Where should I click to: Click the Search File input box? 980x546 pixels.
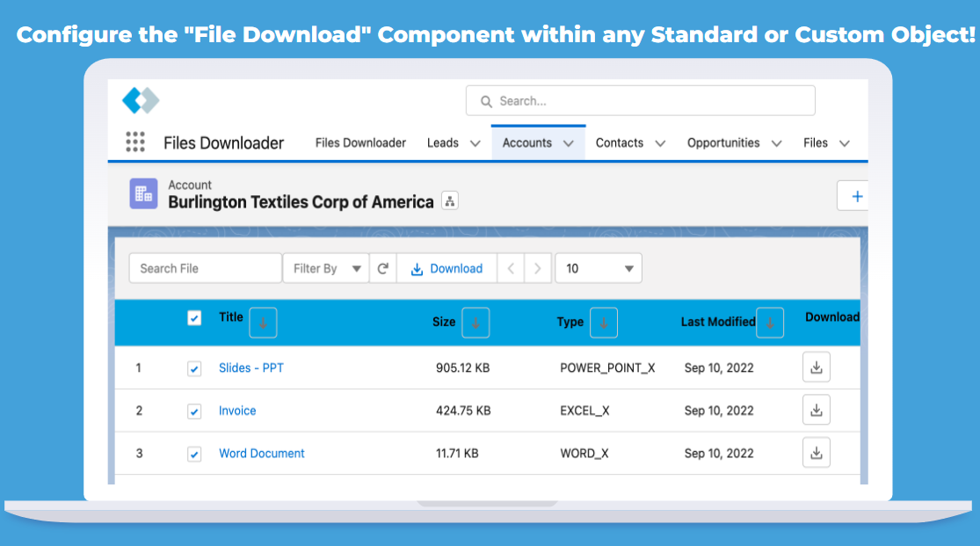(x=205, y=268)
